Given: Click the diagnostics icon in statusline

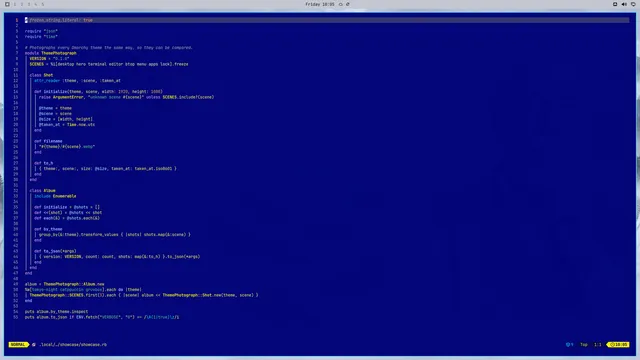Looking at the screenshot, I should click(x=569, y=344).
